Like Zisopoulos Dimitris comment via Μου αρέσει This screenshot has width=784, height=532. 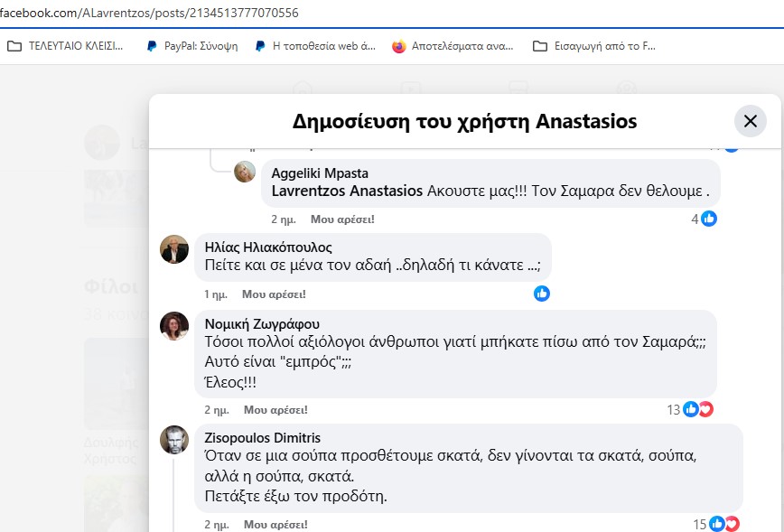click(275, 525)
